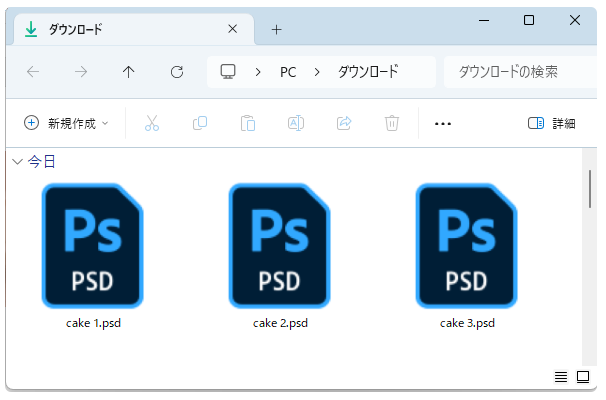Switch to large icons view layout
The height and width of the screenshot is (400, 606).
(x=582, y=376)
